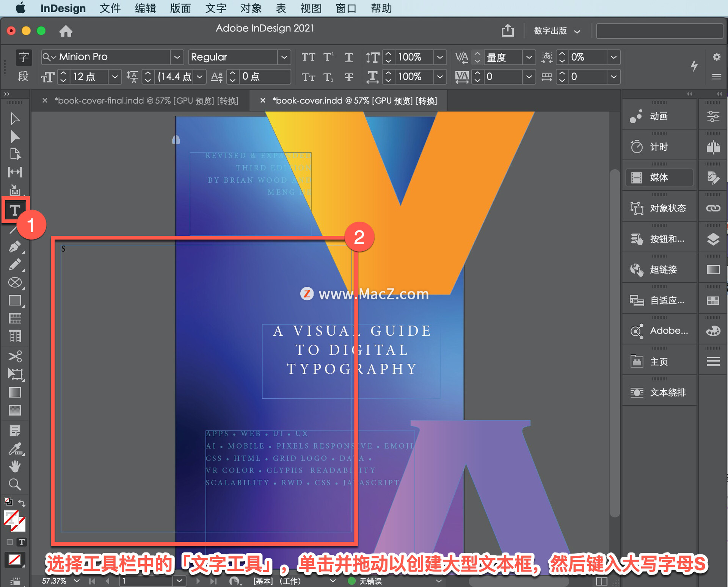Click the Share document icon

pyautogui.click(x=508, y=31)
